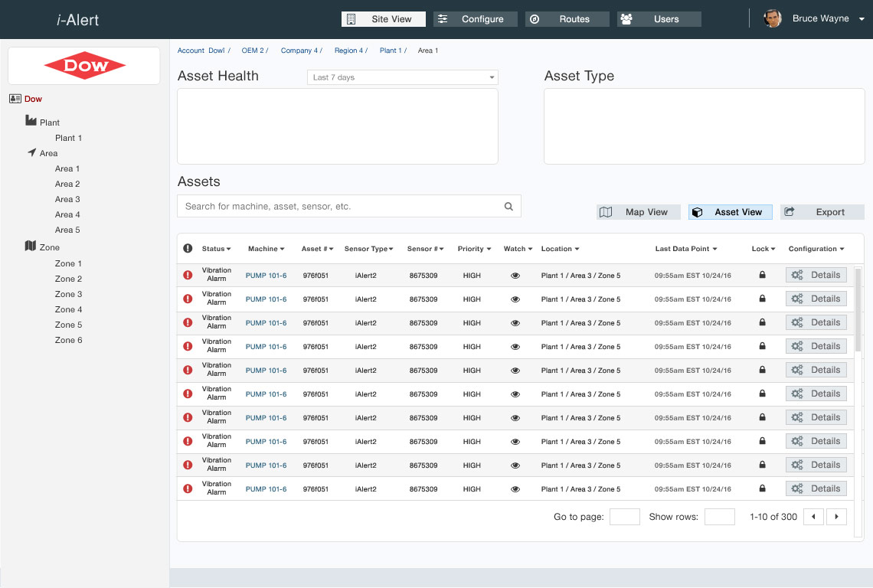Toggle the watch eye icon in the first row
This screenshot has width=873, height=588.
pos(515,276)
